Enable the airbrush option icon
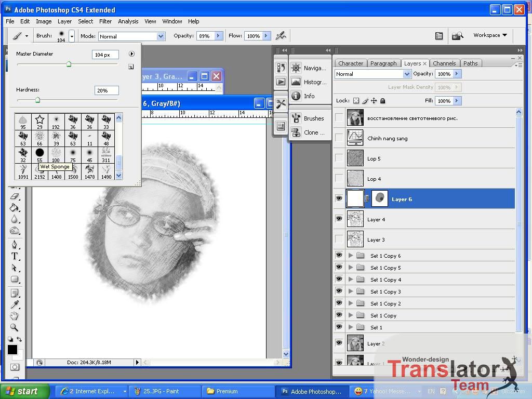 (281, 36)
